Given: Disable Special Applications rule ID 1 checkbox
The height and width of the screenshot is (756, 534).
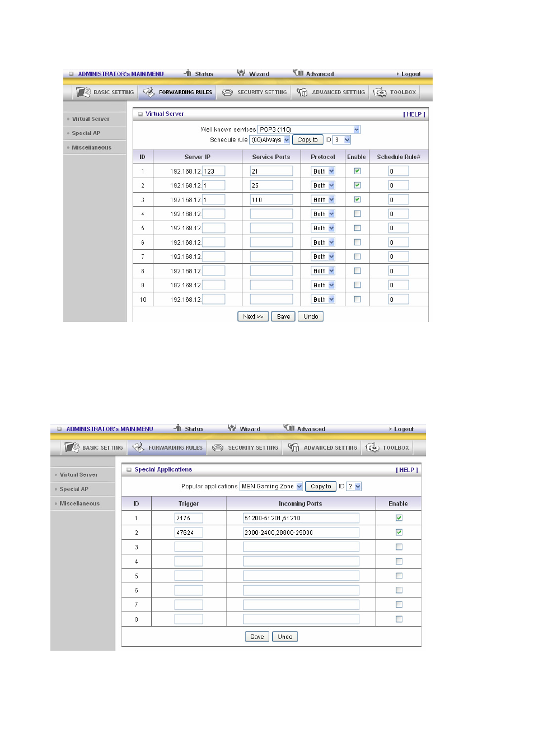Looking at the screenshot, I should (x=399, y=518).
